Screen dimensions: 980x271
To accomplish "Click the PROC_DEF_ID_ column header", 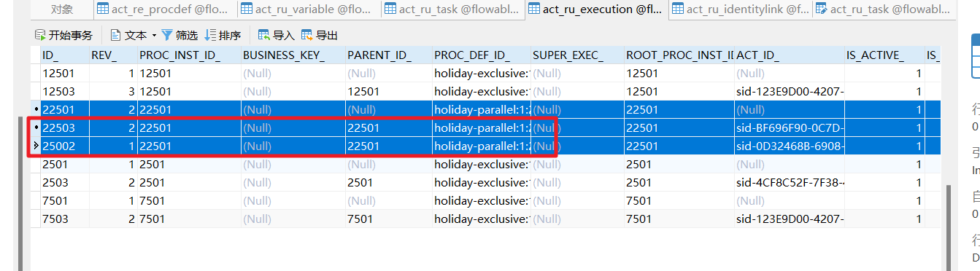I will [x=481, y=55].
